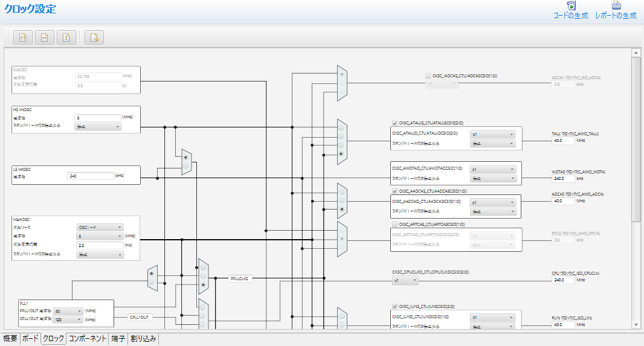Uncheck the CKSC_ATAUJS_CTL checkbox
The image size is (644, 346).
[x=394, y=123]
